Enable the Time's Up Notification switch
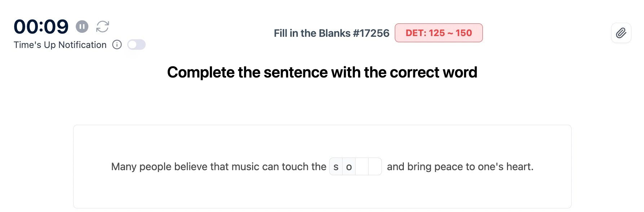This screenshot has width=644, height=212. pyautogui.click(x=136, y=45)
